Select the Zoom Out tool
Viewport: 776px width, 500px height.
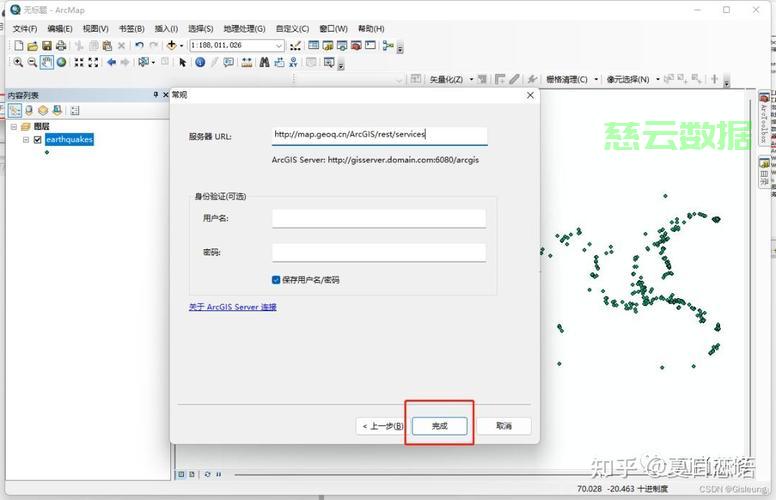click(32, 62)
